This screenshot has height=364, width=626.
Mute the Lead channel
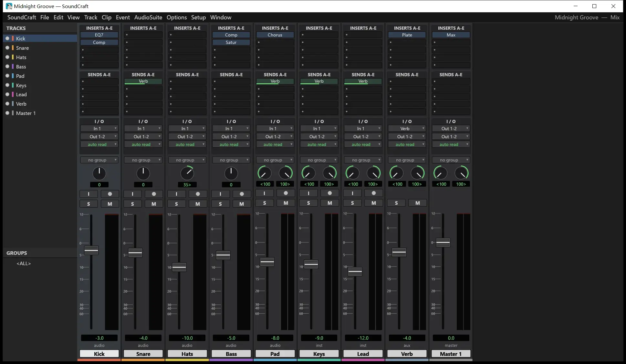374,203
